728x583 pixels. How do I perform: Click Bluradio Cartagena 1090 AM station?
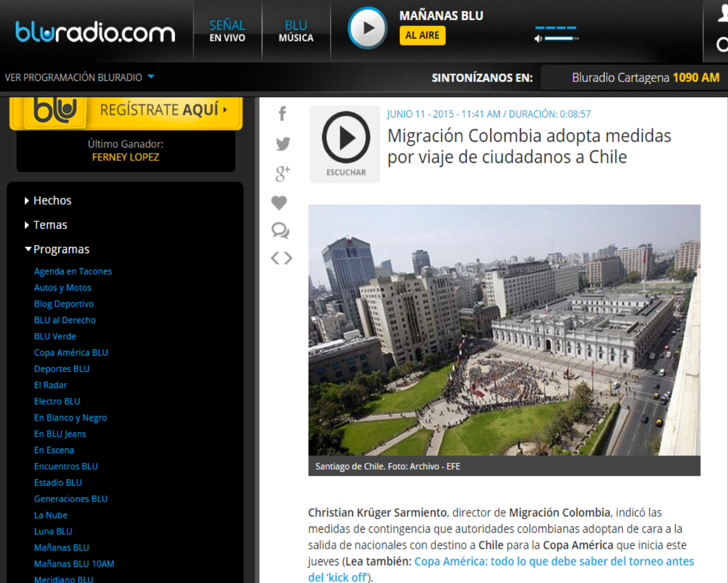645,78
